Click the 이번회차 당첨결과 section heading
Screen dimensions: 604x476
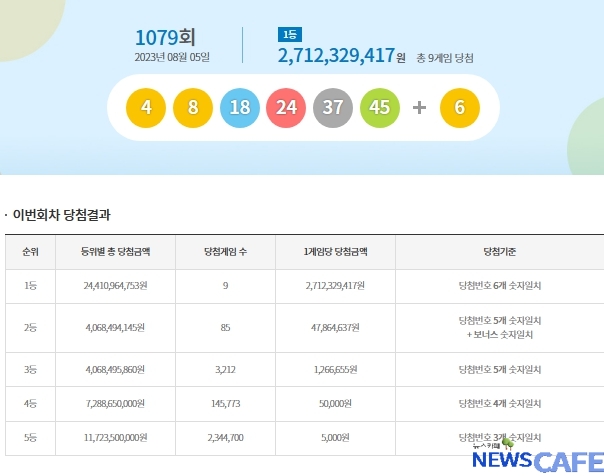click(62, 214)
